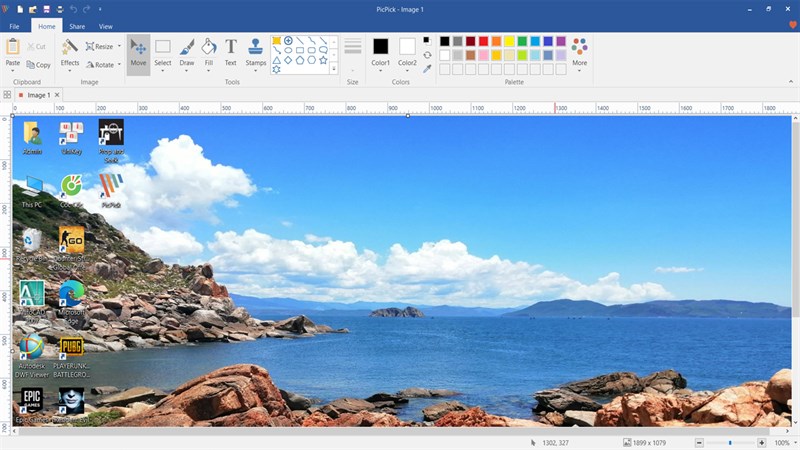This screenshot has height=450, width=800.
Task: Click the zoom in plus button
Action: tap(762, 442)
